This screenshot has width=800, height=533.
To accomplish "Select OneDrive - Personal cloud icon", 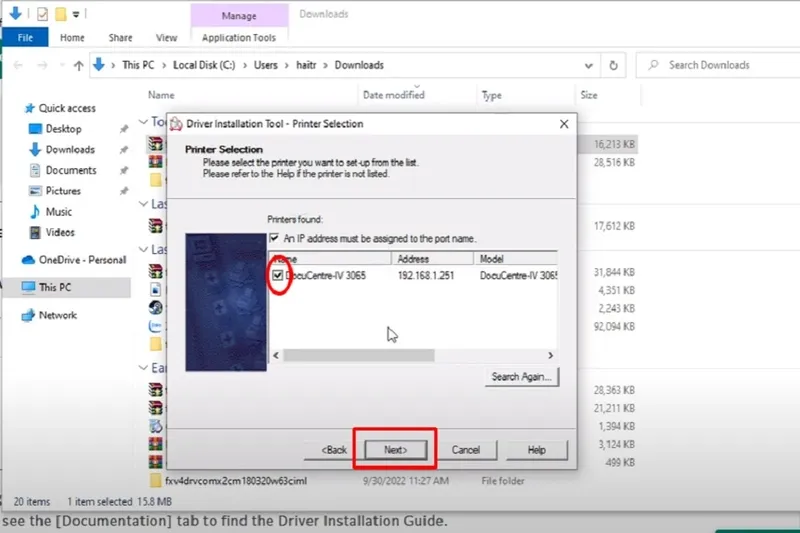I will coord(29,260).
